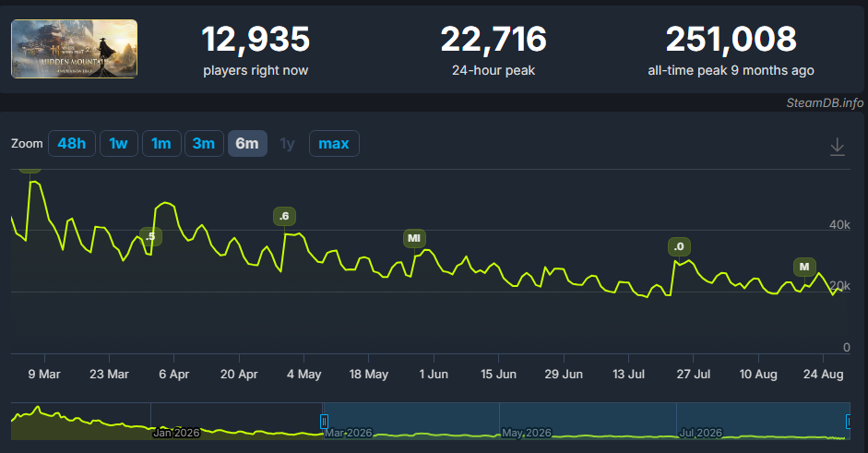The image size is (868, 453).
Task: Click Mar 2026 in the navigator
Action: coord(348,433)
